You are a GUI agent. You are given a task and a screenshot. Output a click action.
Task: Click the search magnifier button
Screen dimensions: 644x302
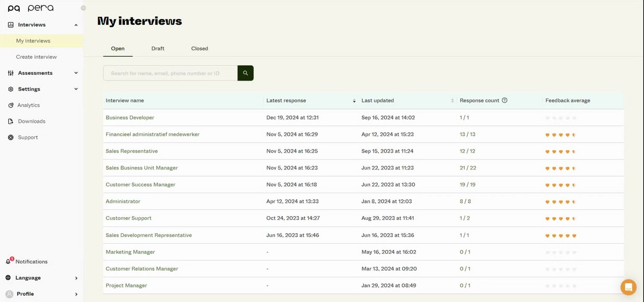(x=246, y=73)
